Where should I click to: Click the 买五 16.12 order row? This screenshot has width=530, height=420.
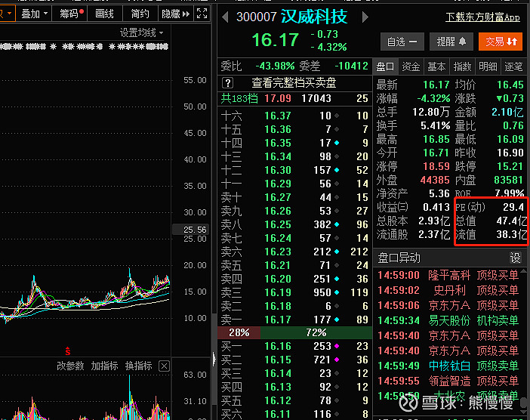294,400
